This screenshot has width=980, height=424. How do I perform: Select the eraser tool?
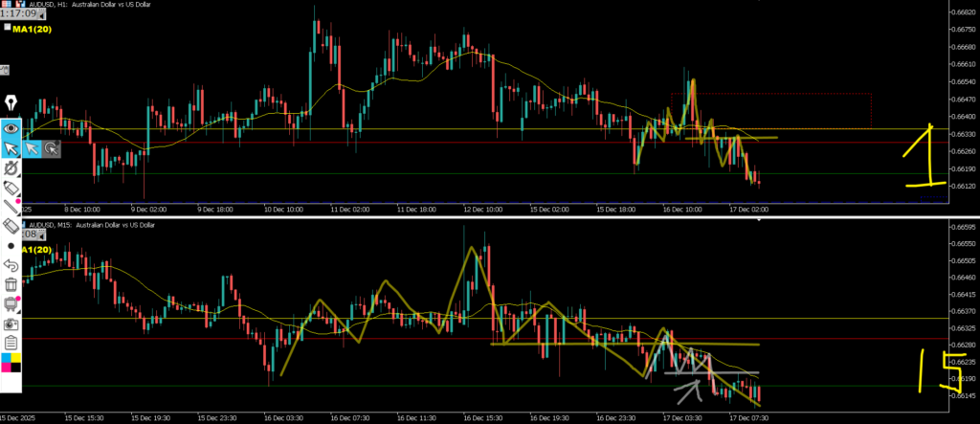pos(11,226)
